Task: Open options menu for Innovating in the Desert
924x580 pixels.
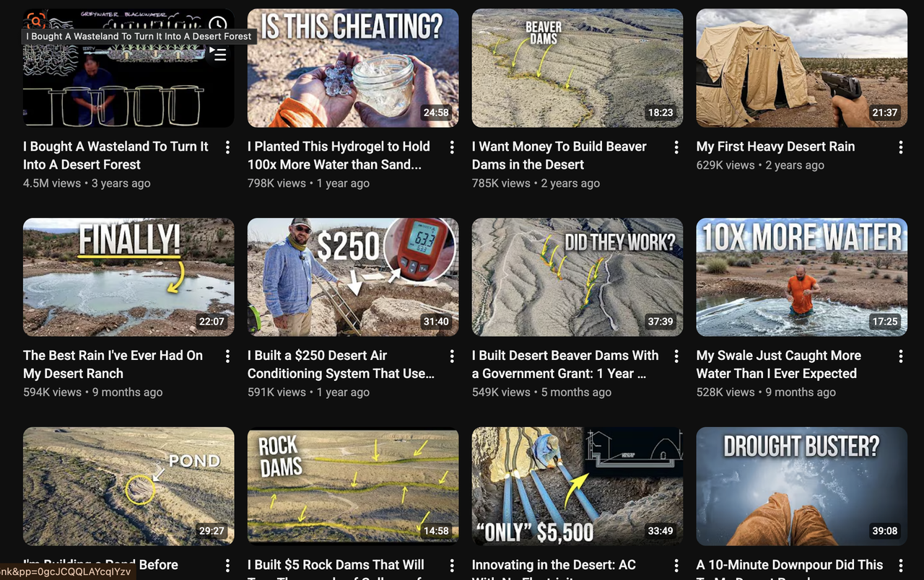Action: pos(676,566)
